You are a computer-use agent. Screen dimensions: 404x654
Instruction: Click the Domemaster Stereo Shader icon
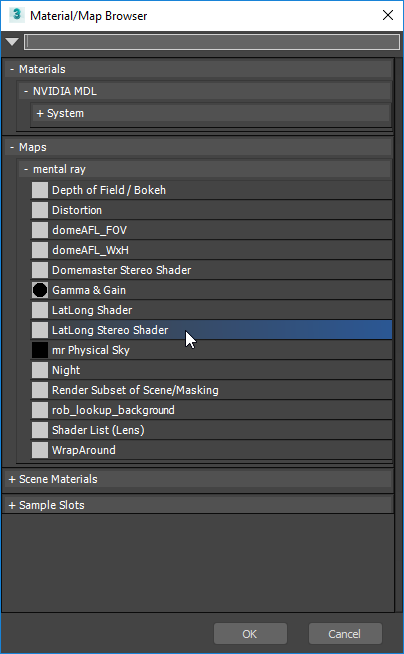[40, 270]
